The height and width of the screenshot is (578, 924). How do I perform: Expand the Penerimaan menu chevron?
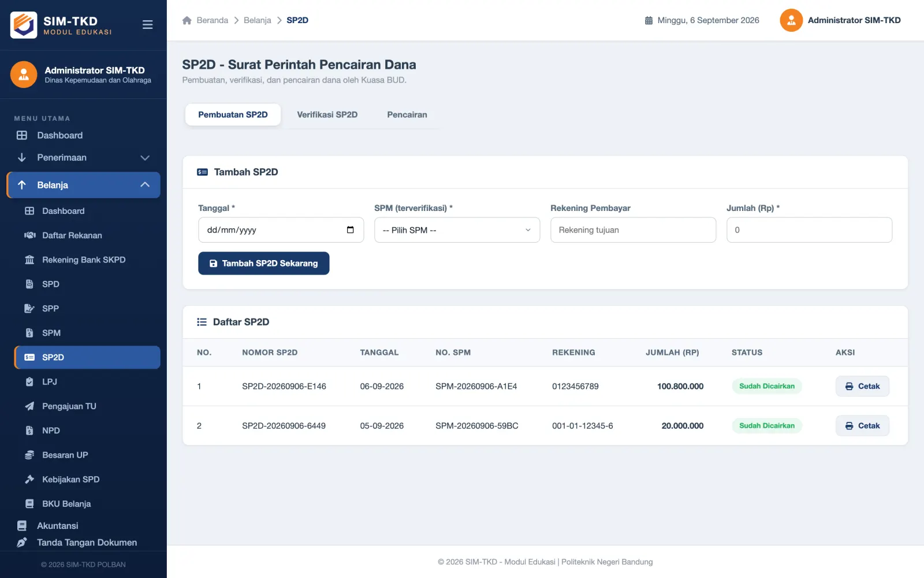(x=145, y=157)
